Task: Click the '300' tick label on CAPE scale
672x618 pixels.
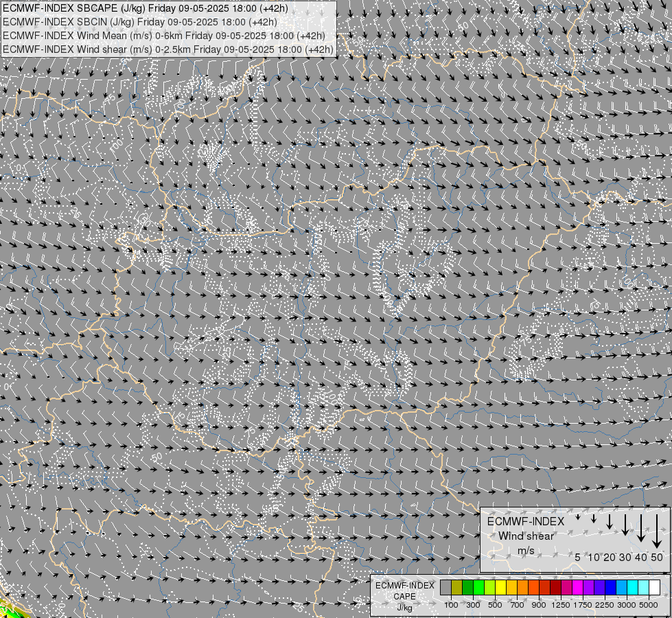Action: pyautogui.click(x=473, y=605)
